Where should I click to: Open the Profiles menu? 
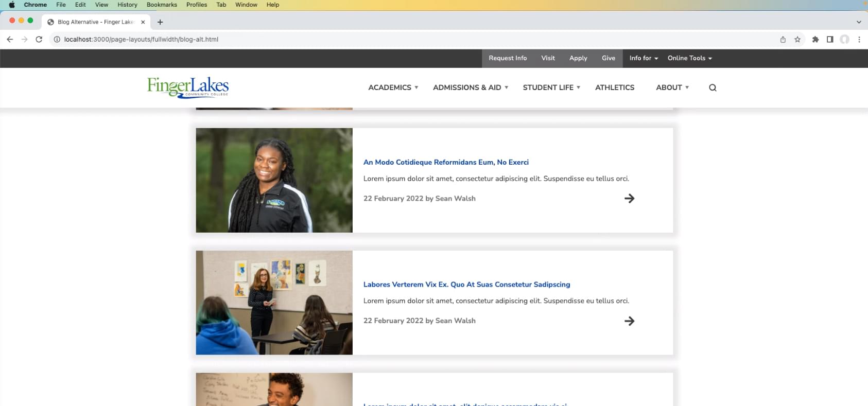[x=197, y=5]
